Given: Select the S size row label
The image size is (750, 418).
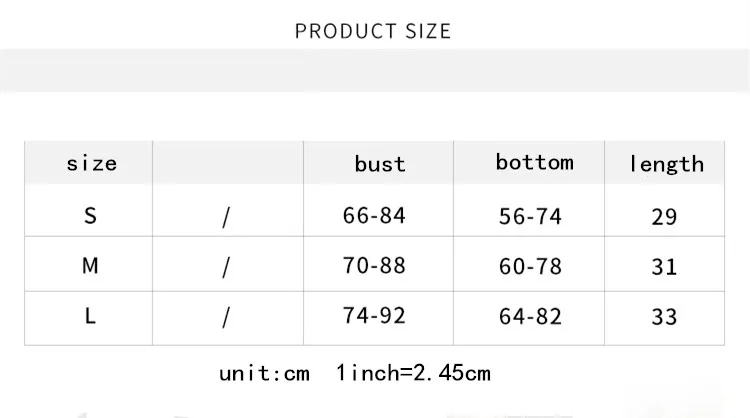Looking at the screenshot, I should pyautogui.click(x=90, y=216).
